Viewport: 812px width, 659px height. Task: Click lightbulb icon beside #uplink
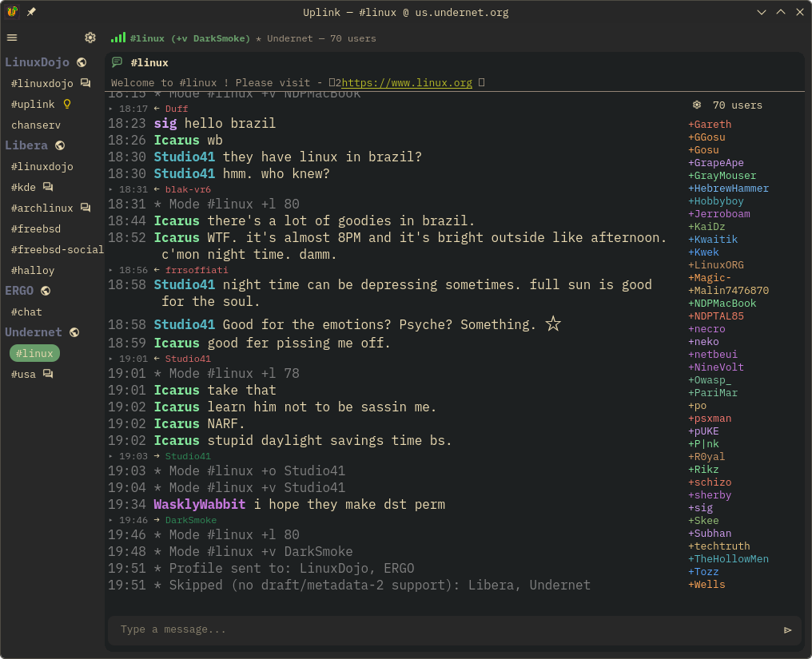tap(67, 104)
